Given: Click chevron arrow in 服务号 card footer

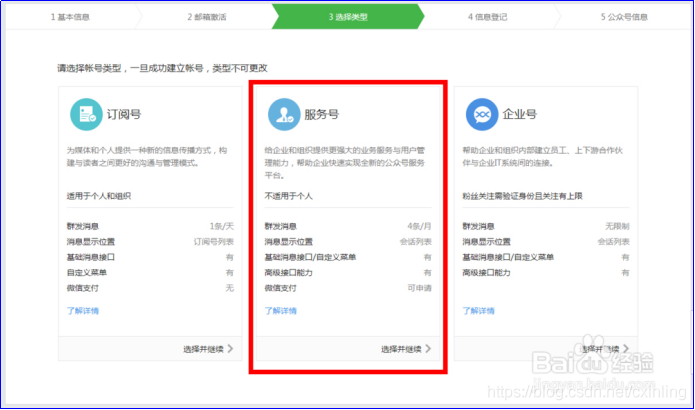Looking at the screenshot, I should (428, 349).
